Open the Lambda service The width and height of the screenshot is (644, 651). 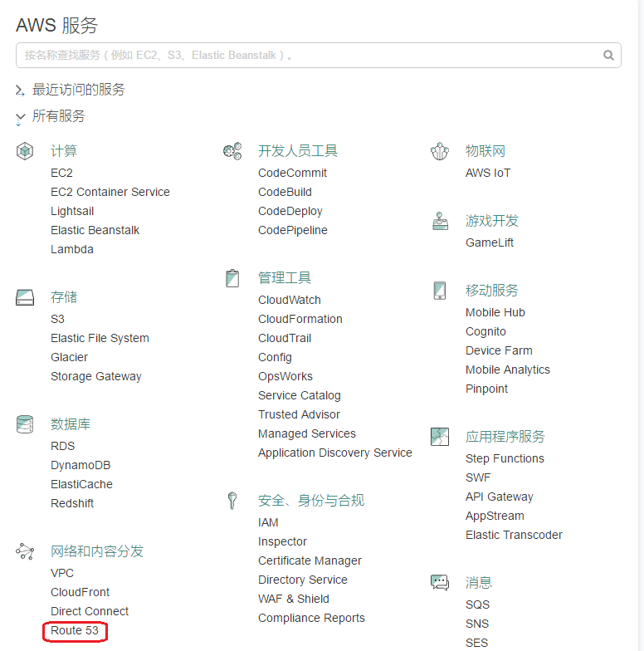pyautogui.click(x=71, y=249)
